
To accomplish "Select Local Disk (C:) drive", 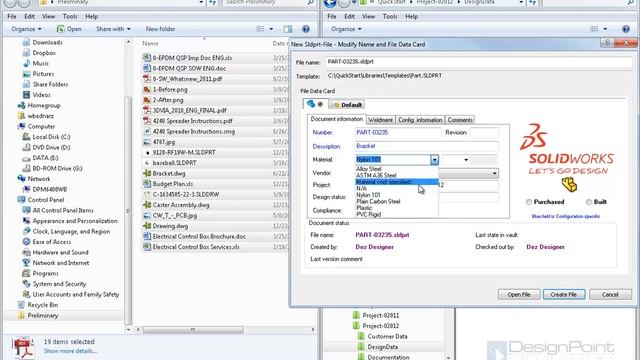I will tap(51, 137).
